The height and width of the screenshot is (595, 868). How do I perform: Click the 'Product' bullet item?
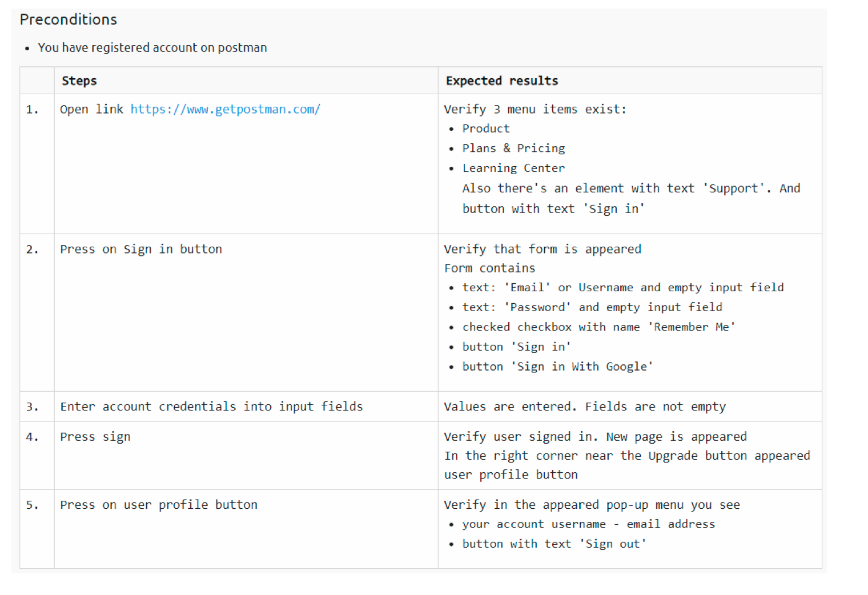pyautogui.click(x=486, y=128)
